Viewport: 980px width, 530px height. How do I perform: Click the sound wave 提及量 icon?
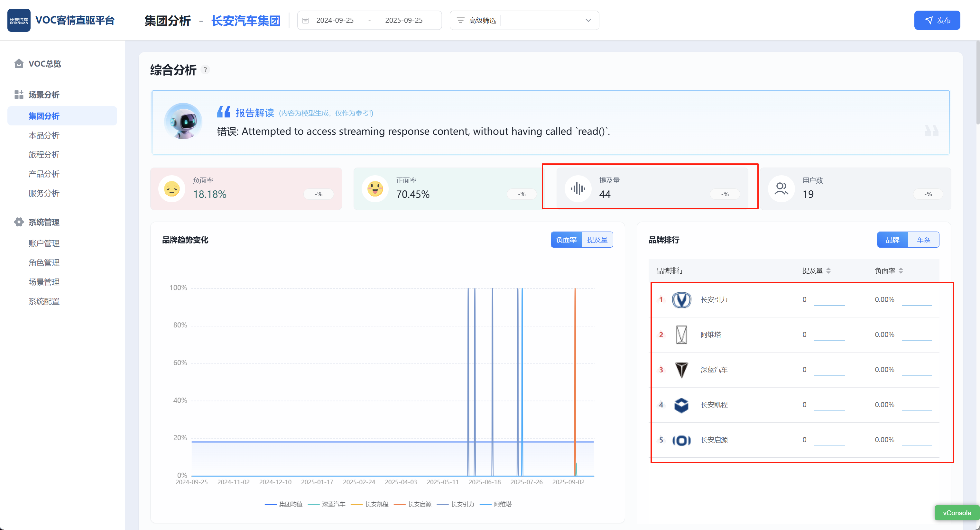[x=578, y=188]
